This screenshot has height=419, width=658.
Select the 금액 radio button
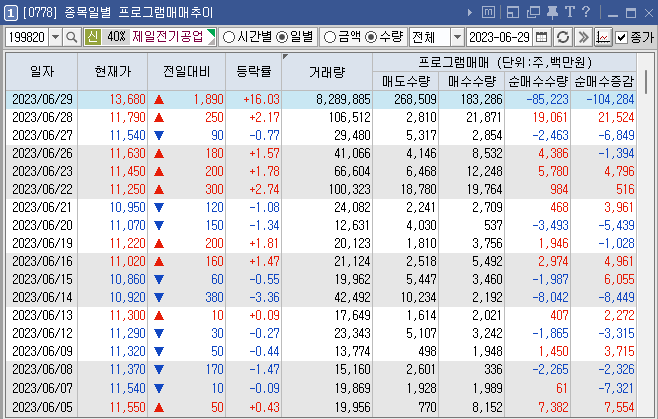point(330,37)
